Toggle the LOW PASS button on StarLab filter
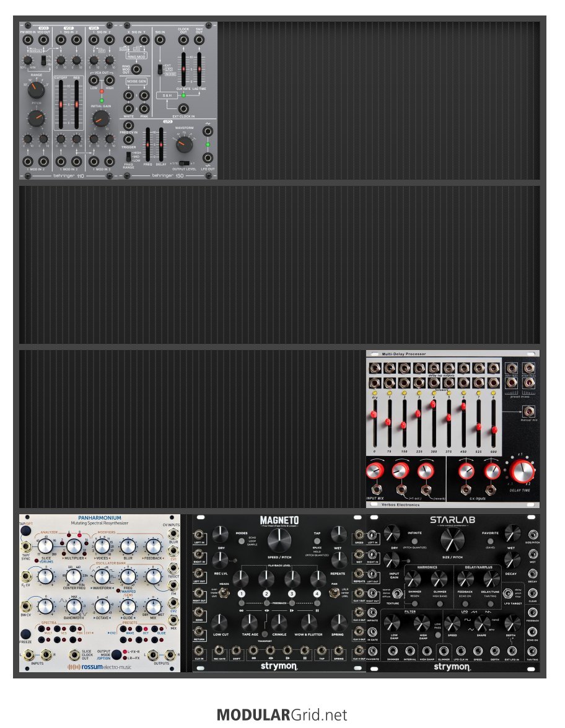The height and width of the screenshot is (728, 565). pyautogui.click(x=438, y=634)
